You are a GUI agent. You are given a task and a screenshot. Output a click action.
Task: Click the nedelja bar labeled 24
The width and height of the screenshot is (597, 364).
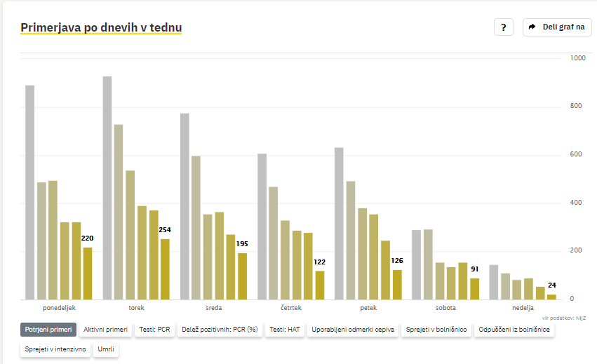tap(551, 297)
